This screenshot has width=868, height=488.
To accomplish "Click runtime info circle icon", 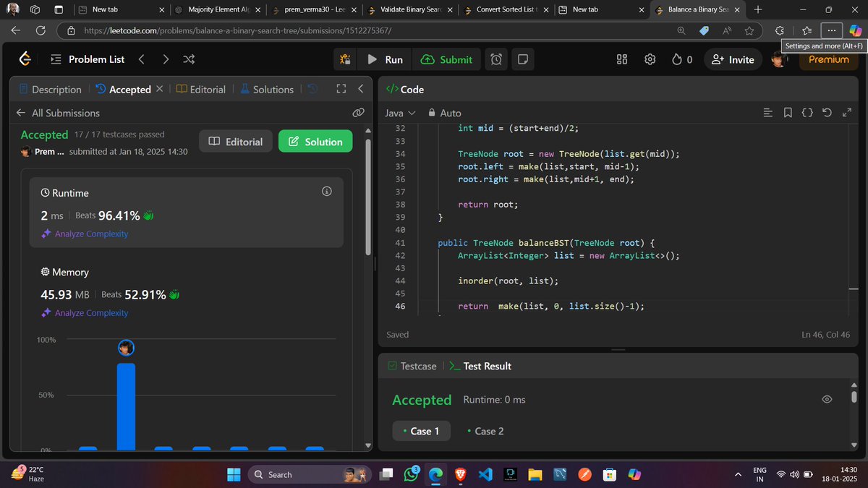I will pyautogui.click(x=326, y=192).
